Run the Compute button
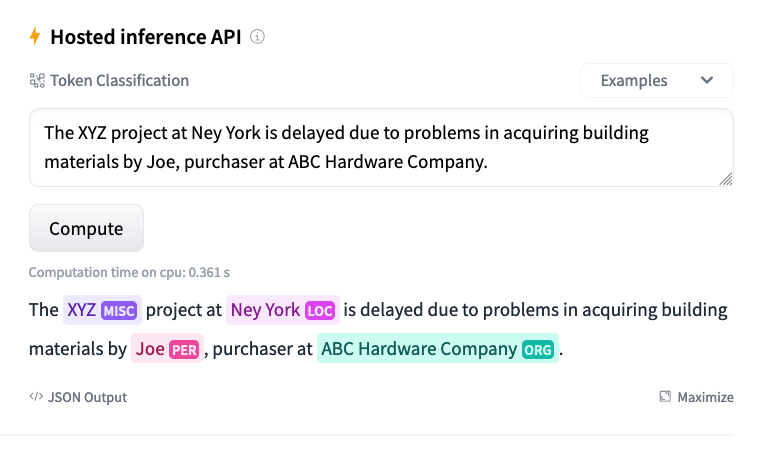 coord(87,228)
